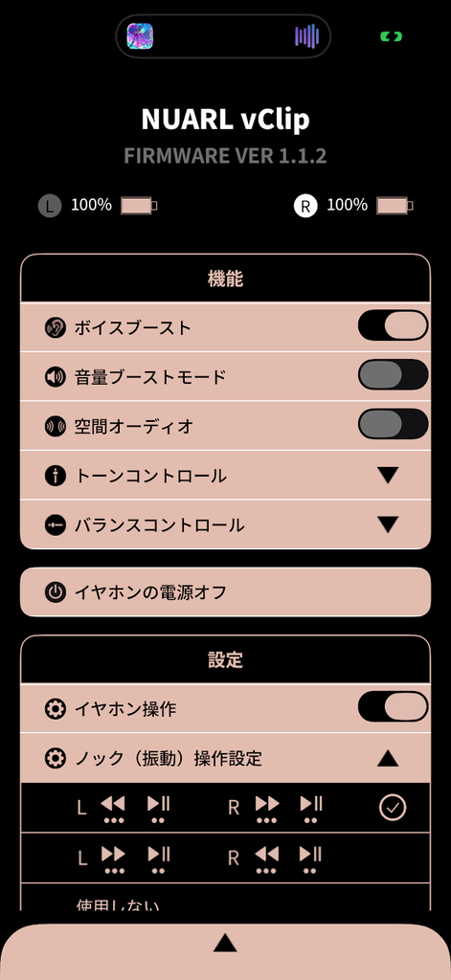Toggle the ボイスブースト switch
The width and height of the screenshot is (451, 980).
[x=393, y=325]
